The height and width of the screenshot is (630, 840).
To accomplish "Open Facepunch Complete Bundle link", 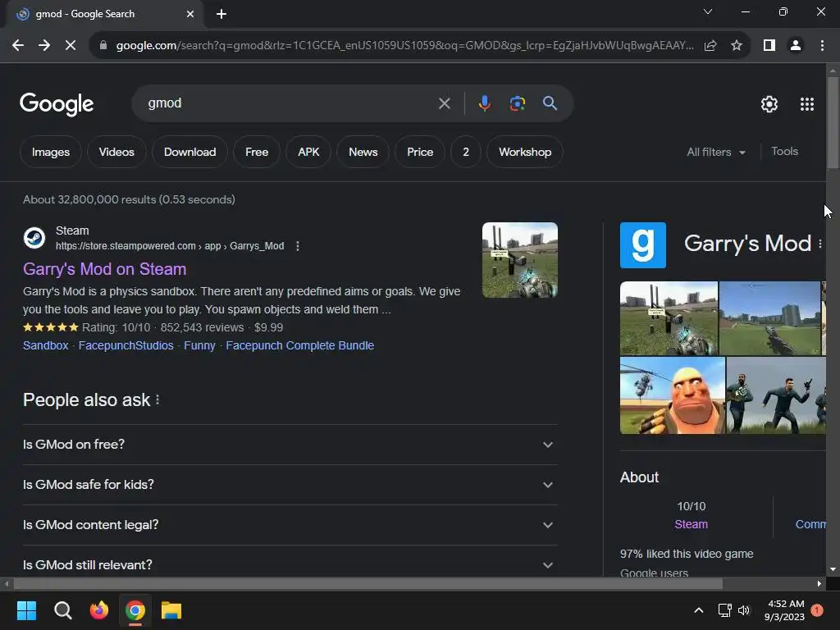I will click(x=300, y=345).
